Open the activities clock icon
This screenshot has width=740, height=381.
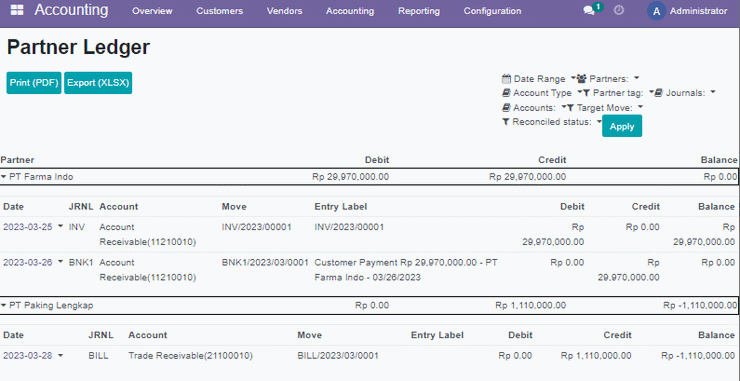(x=619, y=10)
